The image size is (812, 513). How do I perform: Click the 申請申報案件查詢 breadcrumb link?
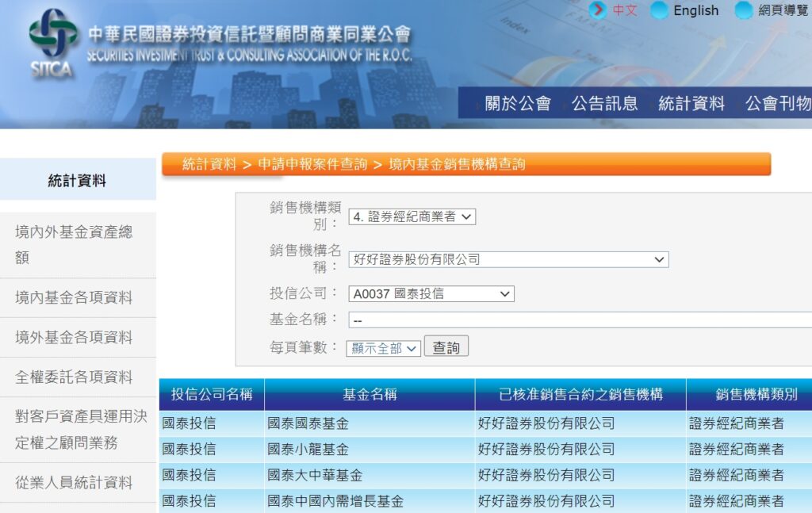[312, 165]
